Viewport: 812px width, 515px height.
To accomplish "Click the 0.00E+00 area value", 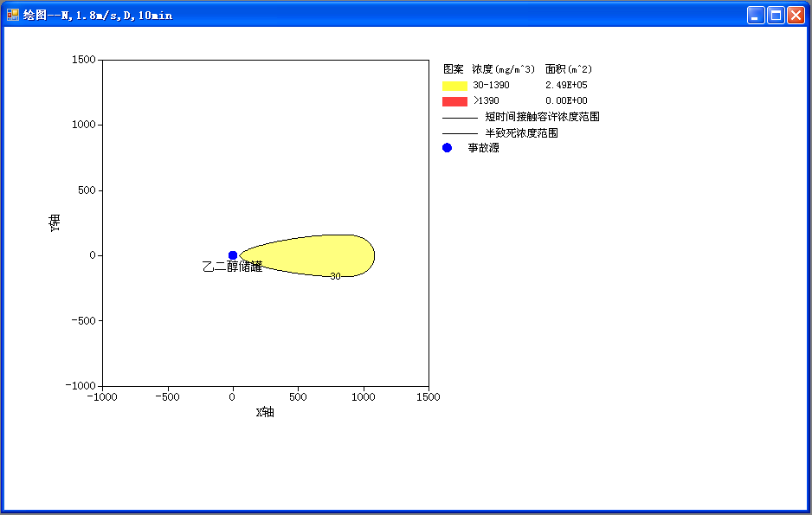I will click(566, 100).
